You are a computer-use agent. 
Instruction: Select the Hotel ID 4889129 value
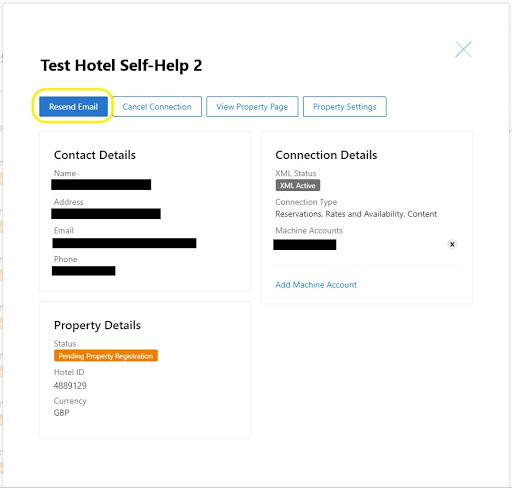click(x=70, y=386)
